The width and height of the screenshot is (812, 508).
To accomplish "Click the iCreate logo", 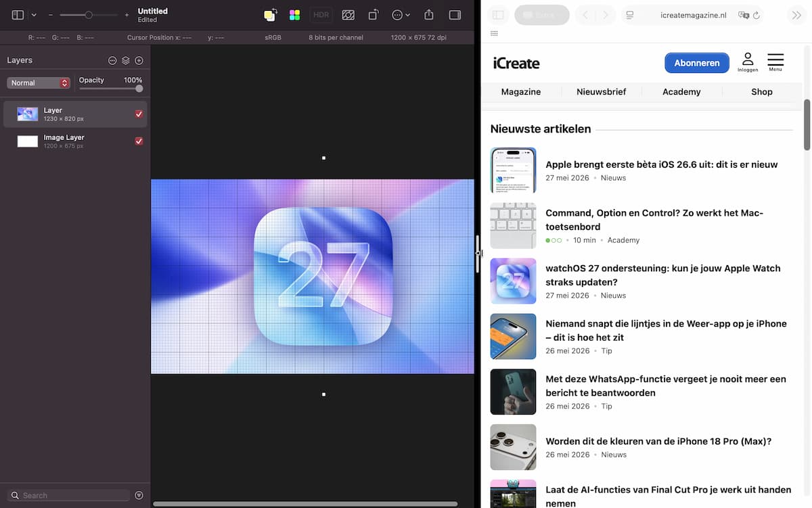I will (x=516, y=63).
